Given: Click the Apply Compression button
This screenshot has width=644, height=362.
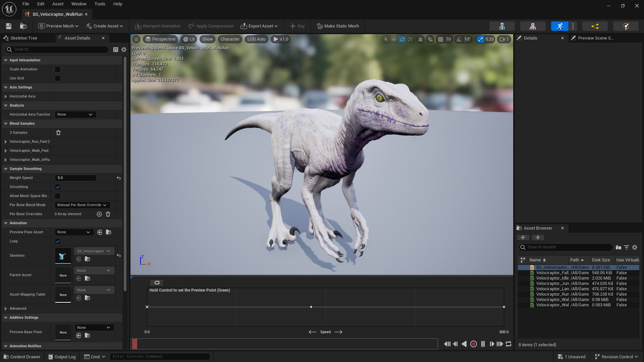Looking at the screenshot, I should [x=211, y=26].
